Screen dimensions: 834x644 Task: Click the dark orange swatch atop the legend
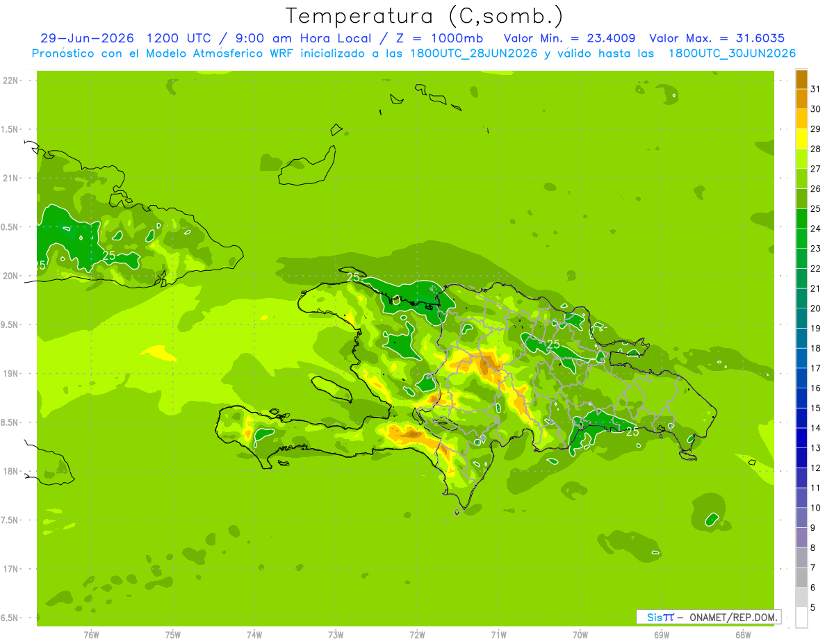tap(801, 79)
